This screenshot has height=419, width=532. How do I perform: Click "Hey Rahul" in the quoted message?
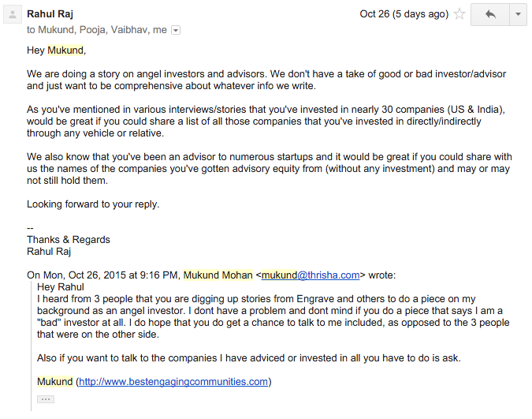(x=61, y=287)
